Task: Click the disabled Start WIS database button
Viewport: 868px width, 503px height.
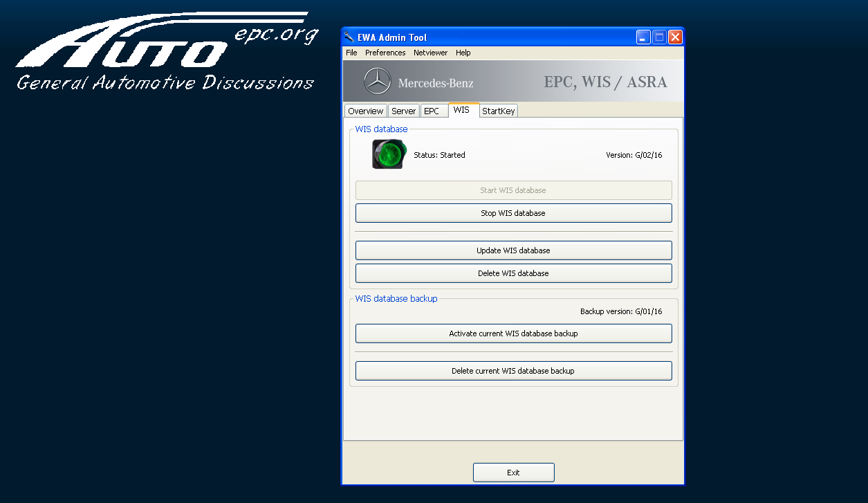Action: point(513,190)
